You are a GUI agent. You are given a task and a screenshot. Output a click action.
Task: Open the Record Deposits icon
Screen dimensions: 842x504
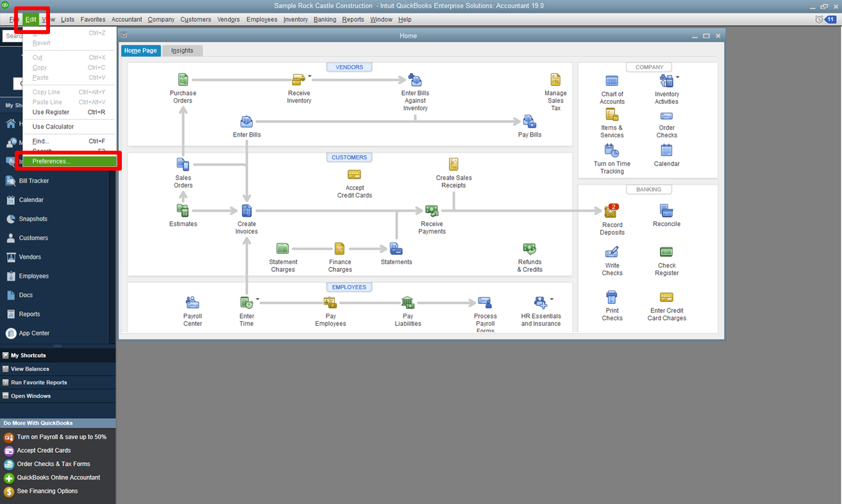pos(611,211)
